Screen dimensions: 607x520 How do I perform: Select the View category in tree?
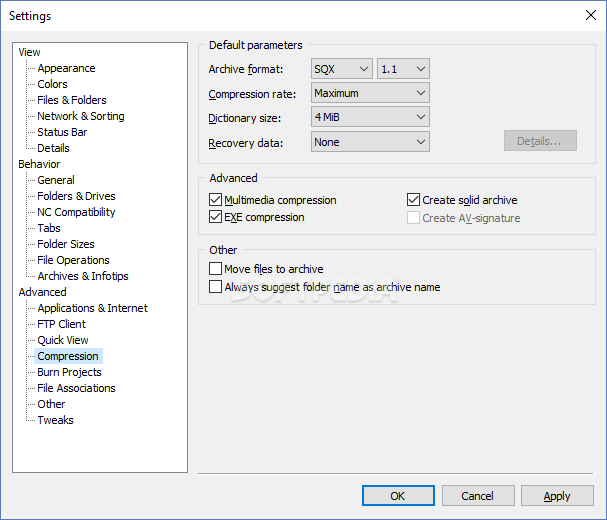[x=29, y=52]
